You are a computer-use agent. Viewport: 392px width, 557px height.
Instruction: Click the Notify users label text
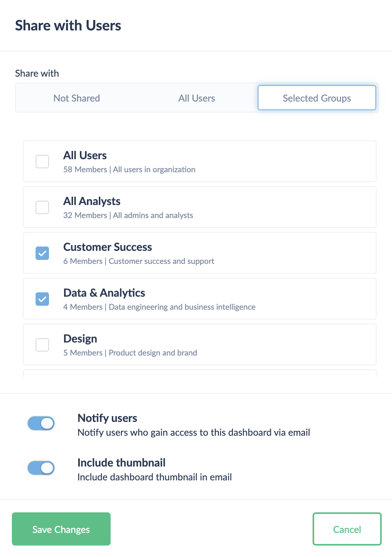(x=107, y=418)
